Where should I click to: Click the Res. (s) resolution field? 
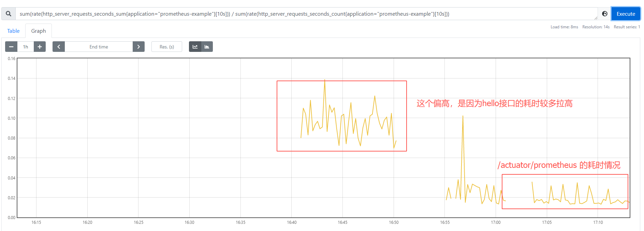tap(167, 47)
